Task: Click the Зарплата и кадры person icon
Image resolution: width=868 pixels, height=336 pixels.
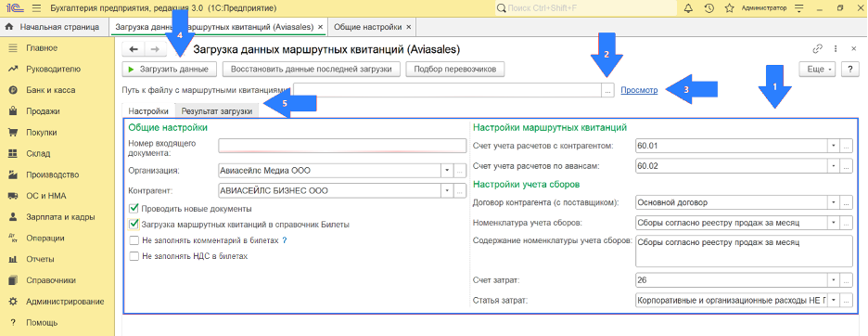Action: pyautogui.click(x=13, y=217)
